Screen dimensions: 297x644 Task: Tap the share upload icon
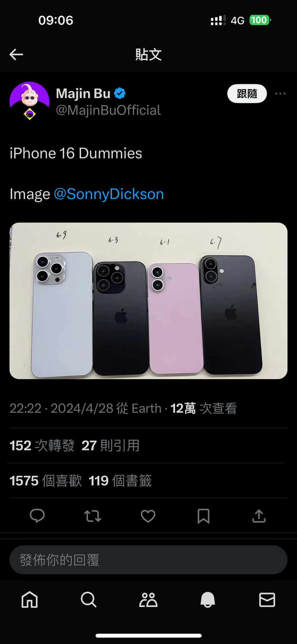click(259, 516)
